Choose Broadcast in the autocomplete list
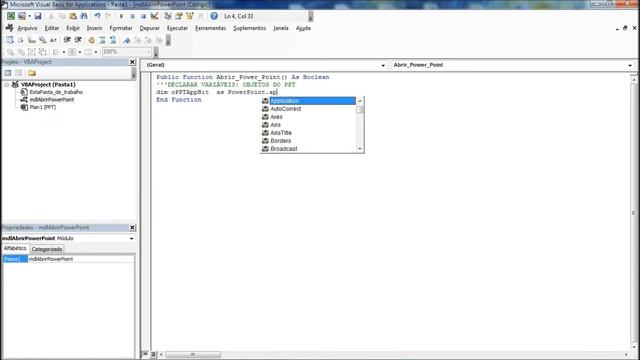 click(309, 149)
